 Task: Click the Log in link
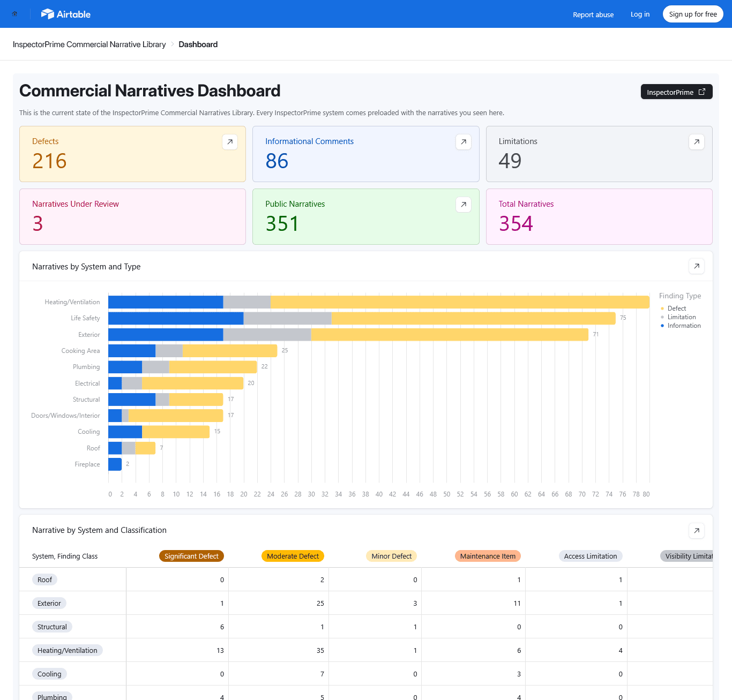pyautogui.click(x=640, y=14)
